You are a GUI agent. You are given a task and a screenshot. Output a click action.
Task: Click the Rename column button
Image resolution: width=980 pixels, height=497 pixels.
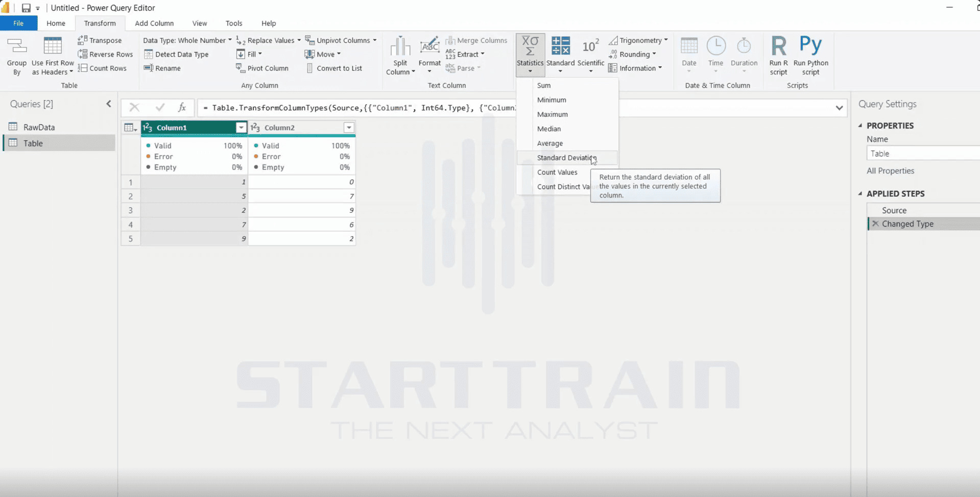[x=162, y=68]
